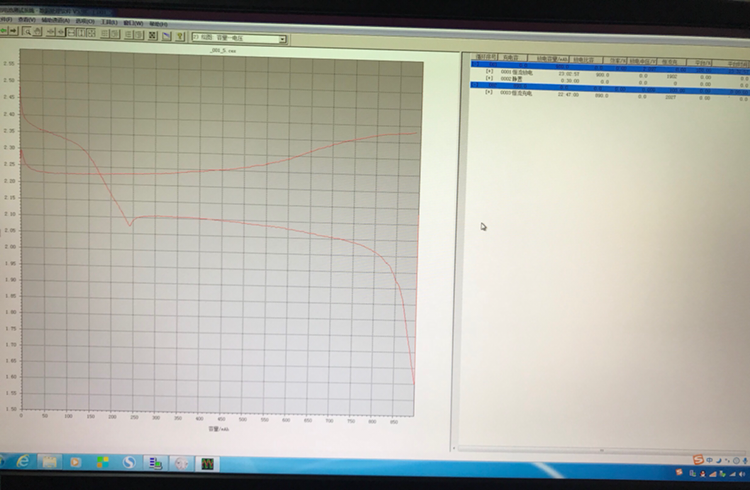Click the checkered grid toolbar icon
This screenshot has width=750, height=490.
[152, 35]
